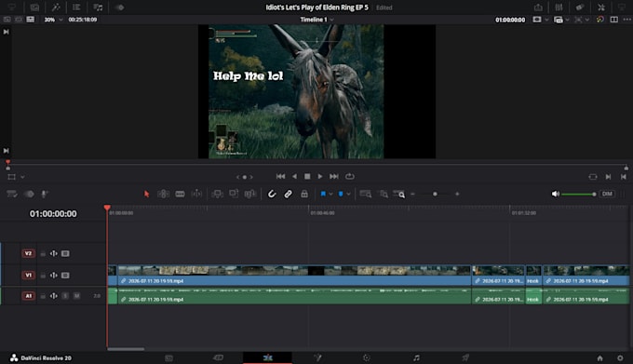The height and width of the screenshot is (364, 633).
Task: Activate the Trim Edit Mode tool
Action: pos(163,195)
